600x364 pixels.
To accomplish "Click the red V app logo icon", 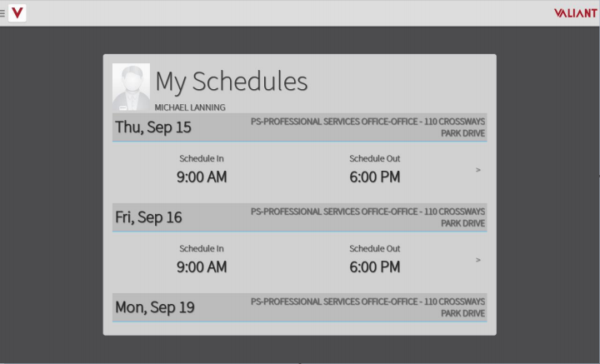I will (17, 13).
